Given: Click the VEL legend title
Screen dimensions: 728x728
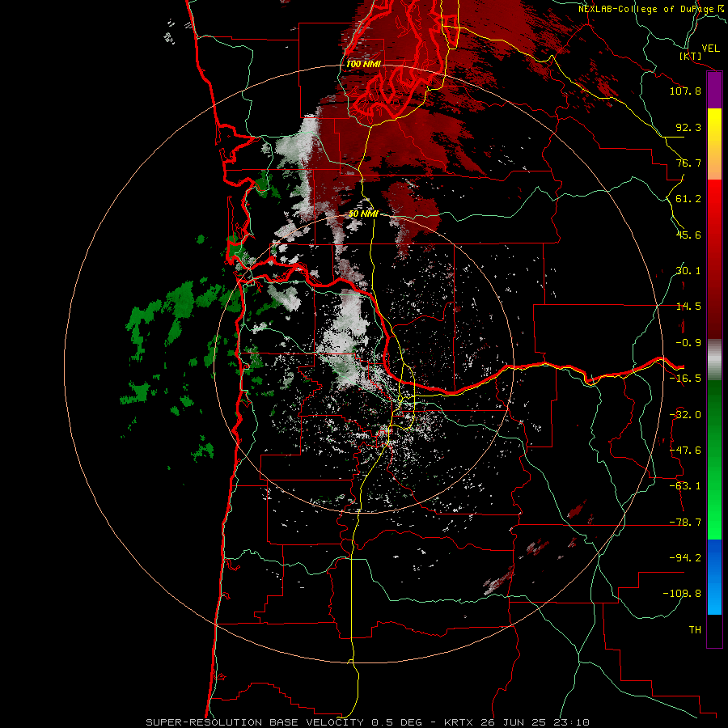Looking at the screenshot, I should click(710, 49).
